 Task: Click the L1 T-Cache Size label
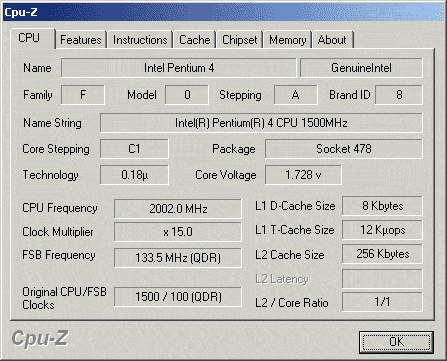pos(294,230)
